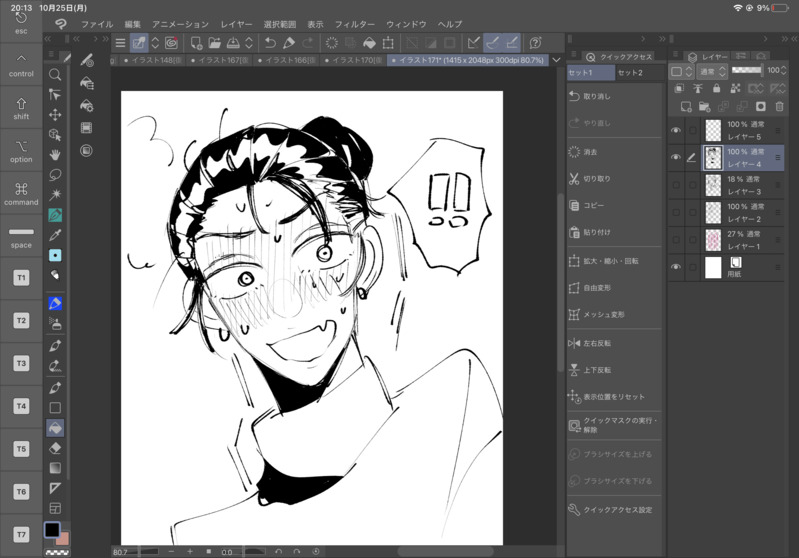Screen dimensions: 799x558
Task: Select the Hand pan tool
Action: click(55, 154)
